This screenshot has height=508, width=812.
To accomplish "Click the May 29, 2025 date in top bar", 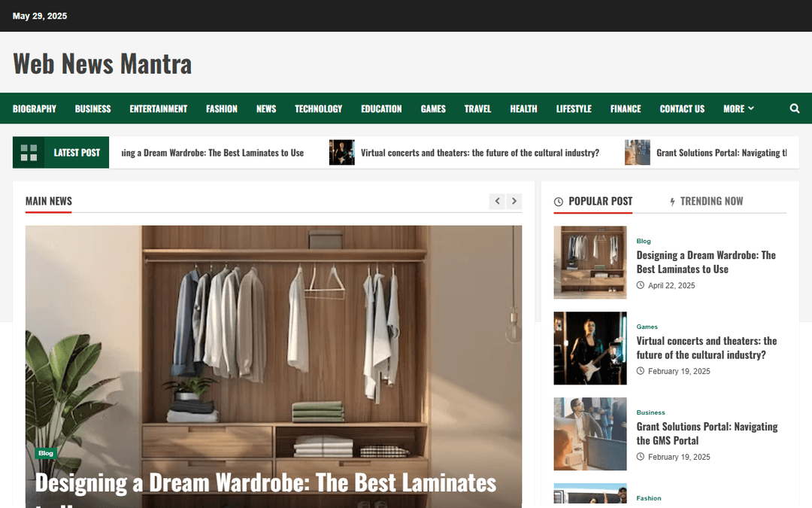I will click(x=40, y=16).
